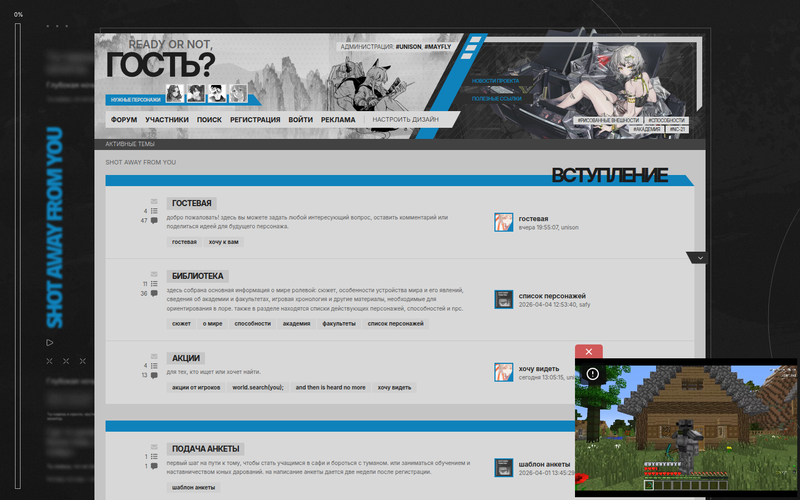Click the хочу к вам subforum button
The image size is (800, 500).
tap(224, 242)
